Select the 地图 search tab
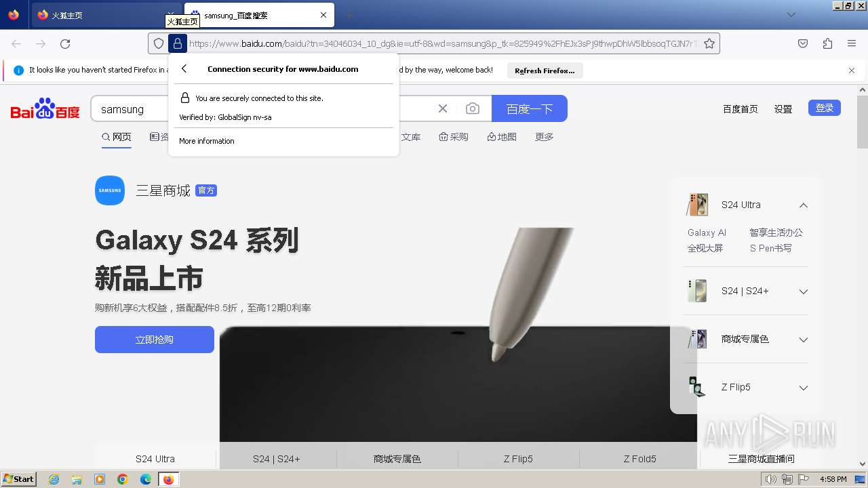The width and height of the screenshot is (868, 488). (502, 137)
